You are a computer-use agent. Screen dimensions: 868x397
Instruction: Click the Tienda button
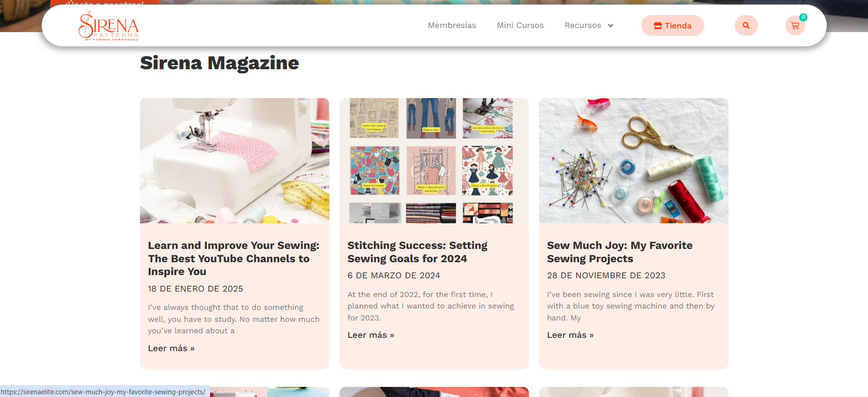point(673,25)
